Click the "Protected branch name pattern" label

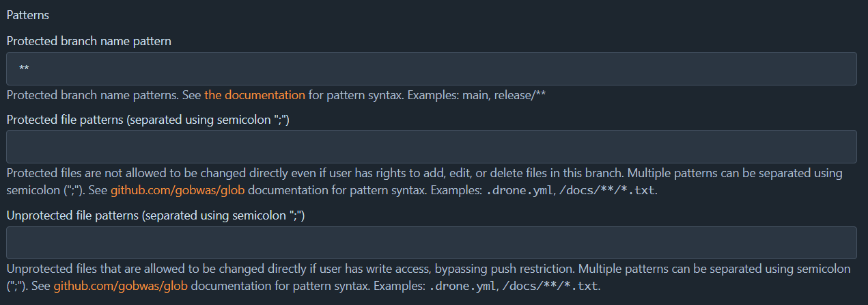pos(89,41)
